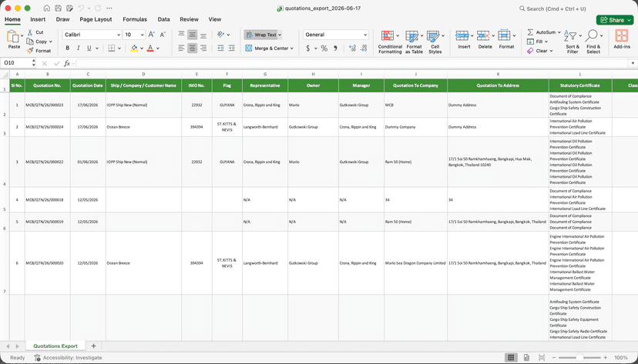Adjust the zoom slider
This screenshot has height=364, width=638.
click(579, 358)
